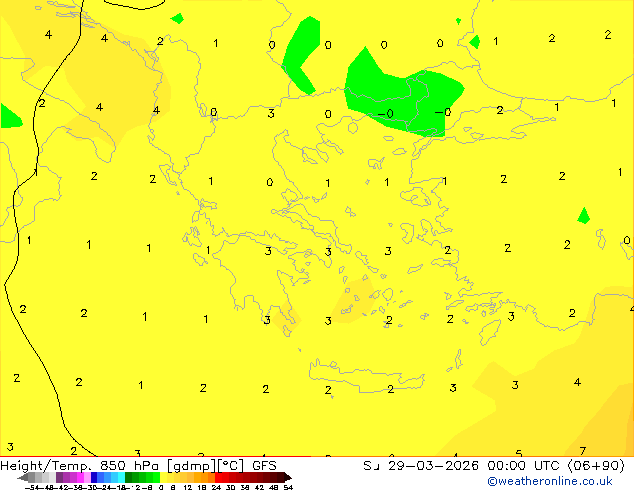Pick the bright yellow legend swatch above 0
Screen dimensions: 634x490
163,477
